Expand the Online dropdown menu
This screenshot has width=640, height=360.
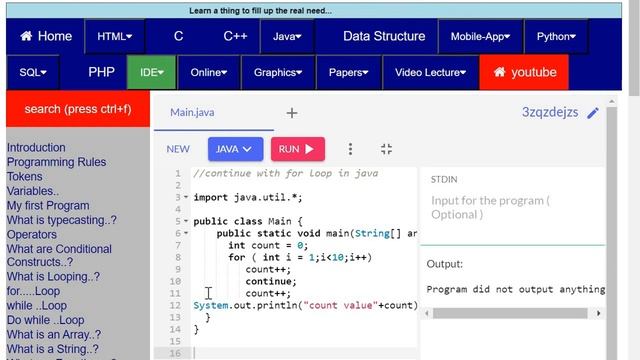pyautogui.click(x=209, y=72)
